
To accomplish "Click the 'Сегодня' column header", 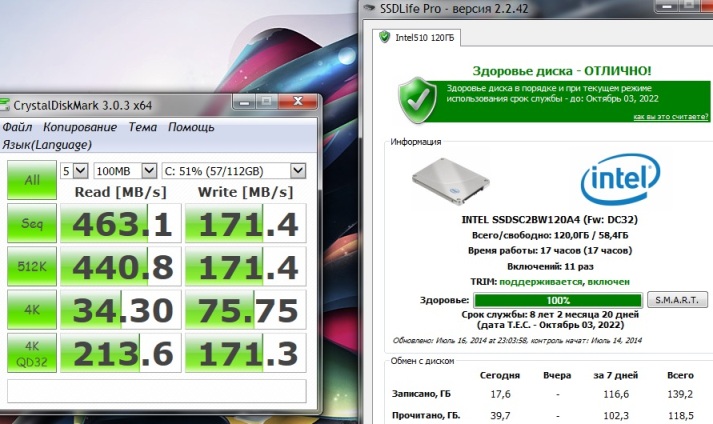I will 500,376.
